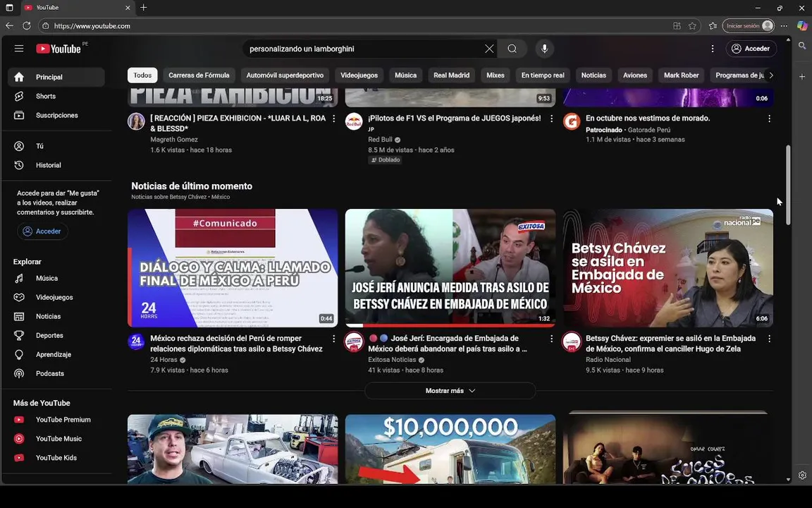Go back in the browser
Image resolution: width=812 pixels, height=508 pixels.
click(9, 25)
